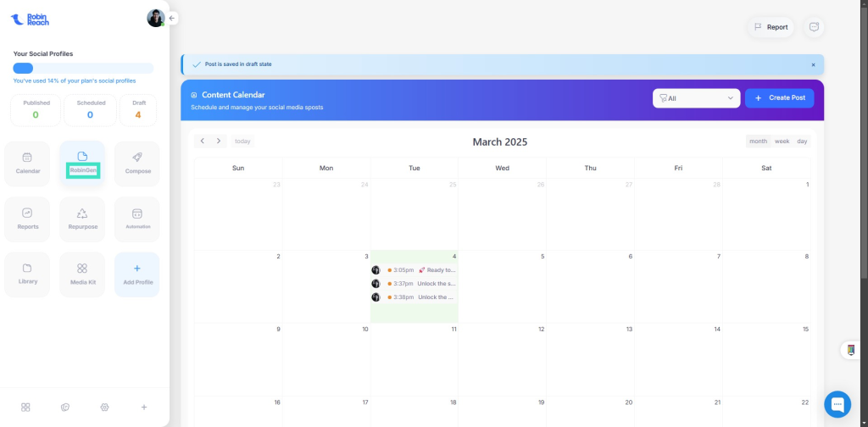Click the plan usage text link
The width and height of the screenshot is (868, 427).
75,80
